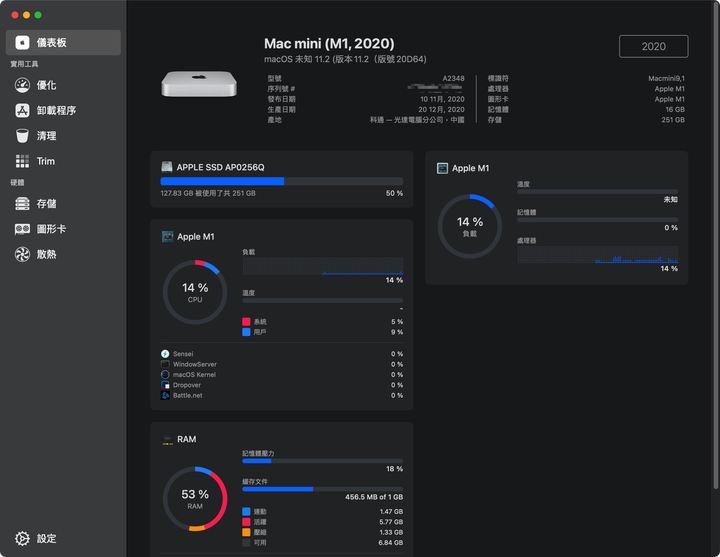This screenshot has width=720, height=557.
Task: Click the 6.84 GB available value
Action: pyautogui.click(x=391, y=543)
